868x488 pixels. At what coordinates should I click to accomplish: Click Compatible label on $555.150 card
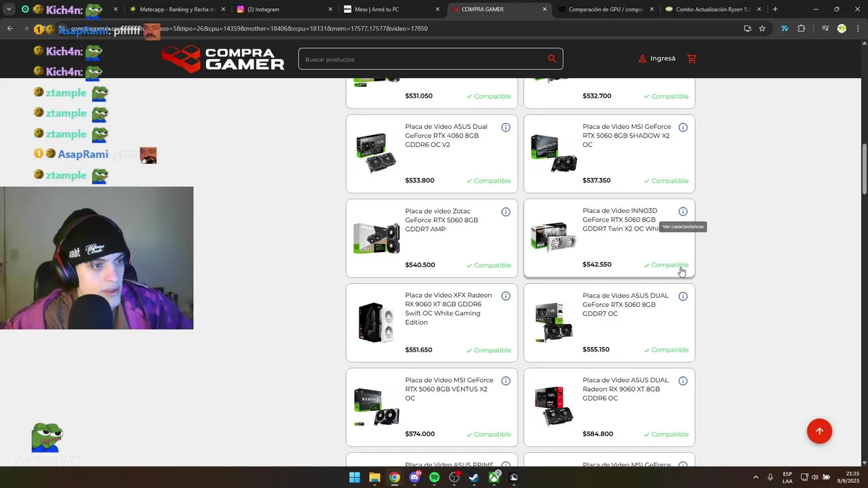666,350
